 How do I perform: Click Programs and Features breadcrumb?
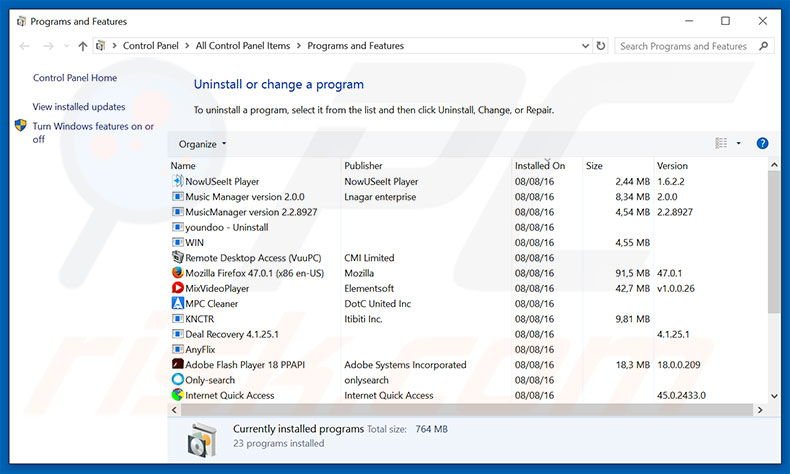356,46
